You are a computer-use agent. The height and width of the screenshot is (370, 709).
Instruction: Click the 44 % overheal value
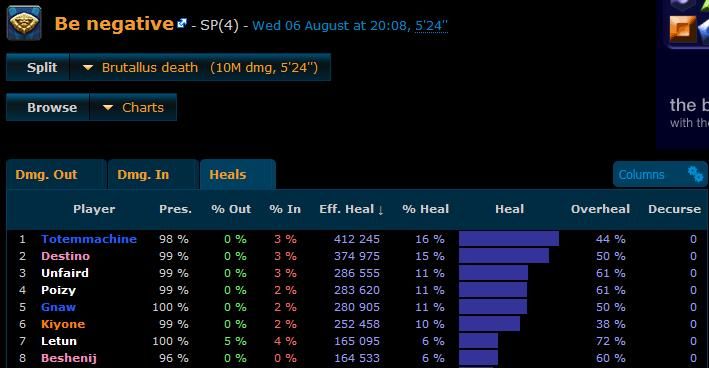(x=610, y=239)
